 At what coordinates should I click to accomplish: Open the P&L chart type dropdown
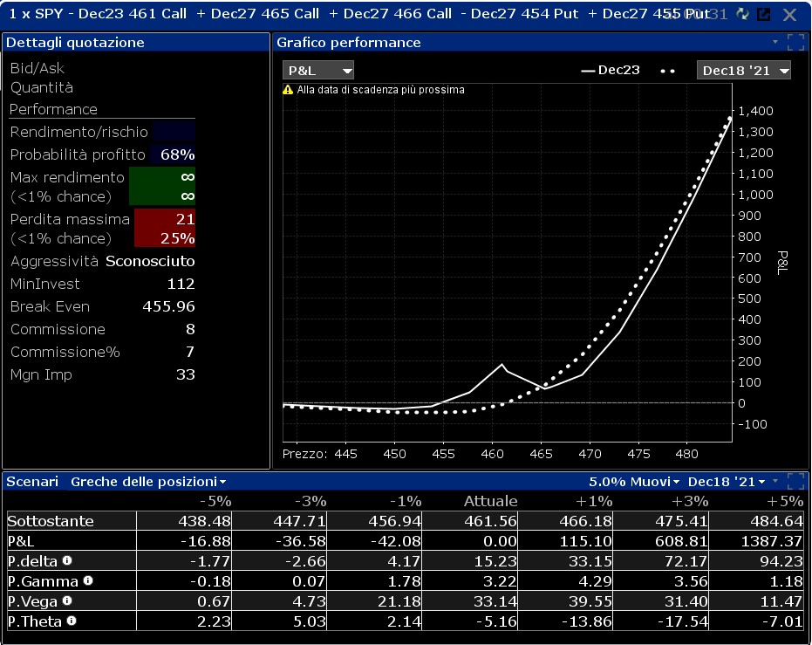pos(318,71)
